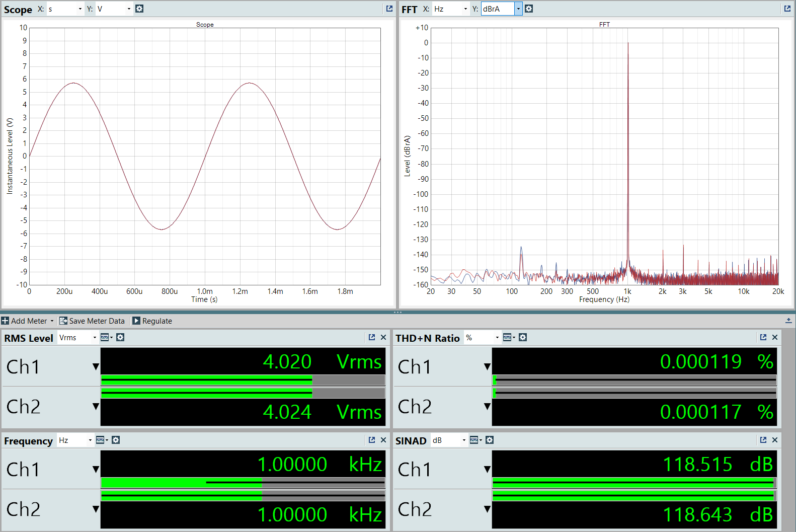Click THD+N Ch1 0.000119 % reading

(717, 361)
